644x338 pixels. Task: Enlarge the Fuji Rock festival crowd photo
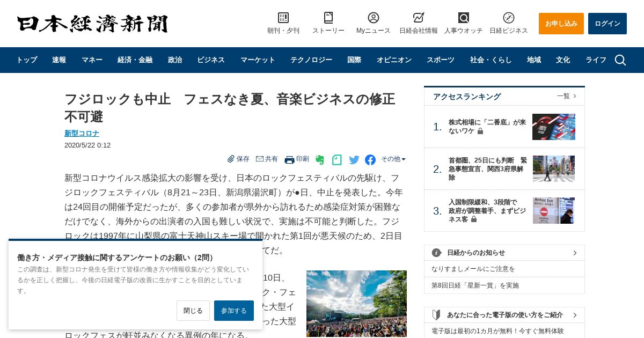pyautogui.click(x=356, y=304)
